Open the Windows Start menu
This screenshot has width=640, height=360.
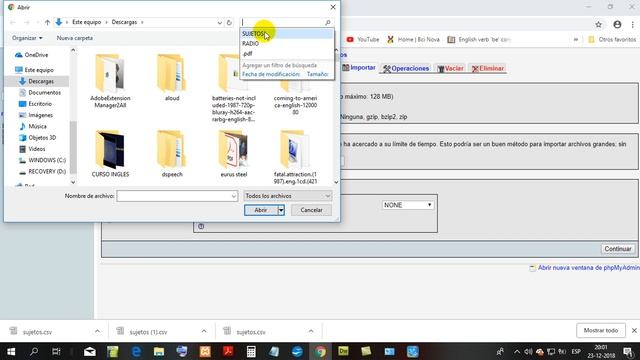tap(11, 351)
